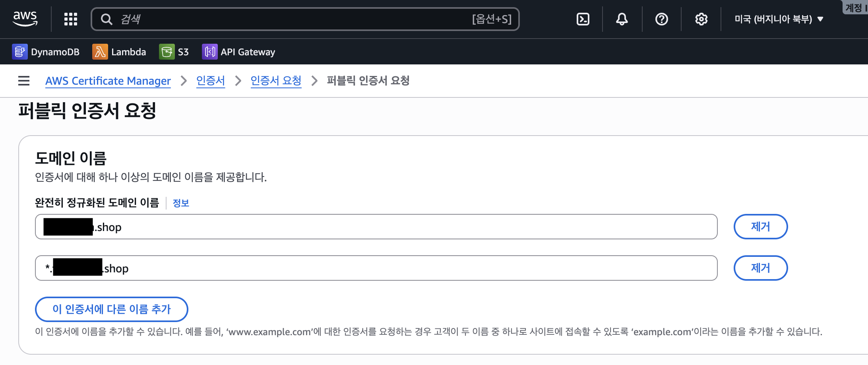Click the AWS home logo
This screenshot has width=868, height=365.
[25, 18]
